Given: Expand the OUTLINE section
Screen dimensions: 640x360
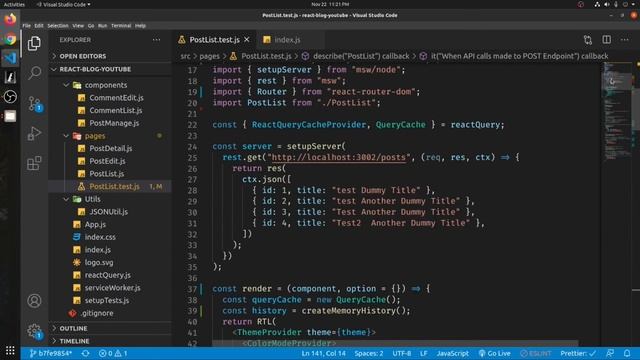Looking at the screenshot, I should [x=73, y=328].
